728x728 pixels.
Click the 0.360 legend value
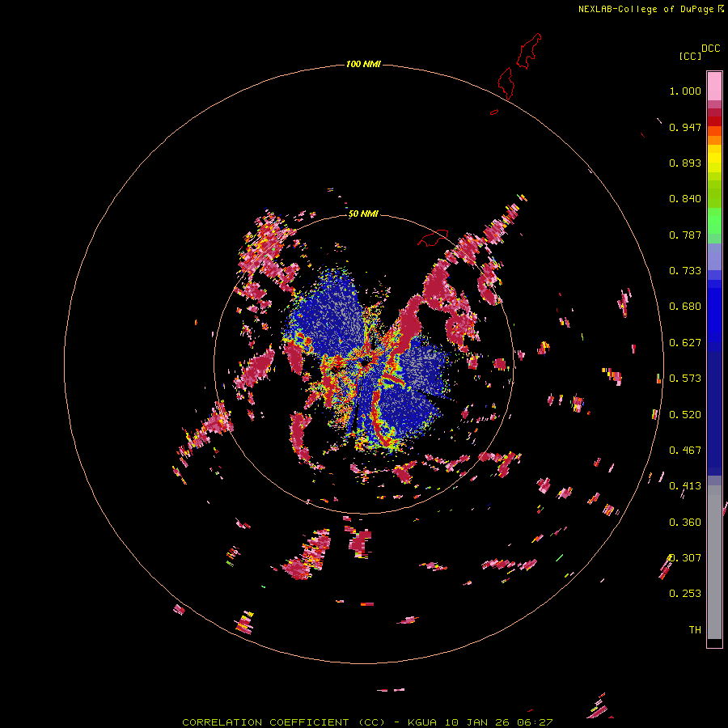(685, 523)
